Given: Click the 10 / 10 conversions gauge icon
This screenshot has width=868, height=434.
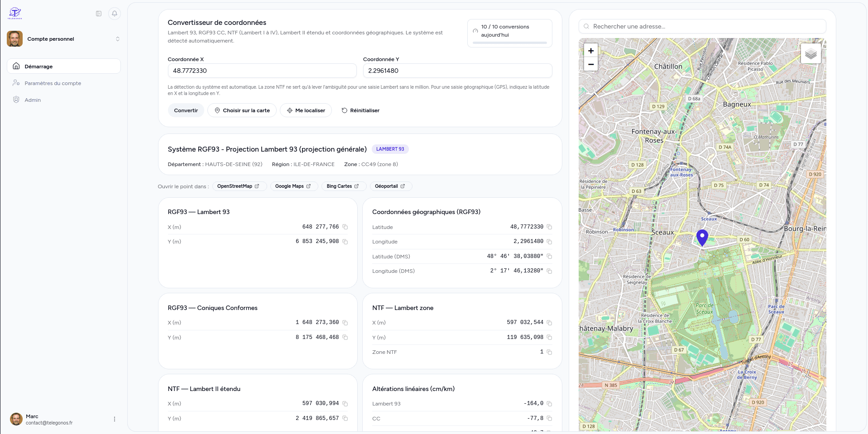Looking at the screenshot, I should pyautogui.click(x=475, y=31).
